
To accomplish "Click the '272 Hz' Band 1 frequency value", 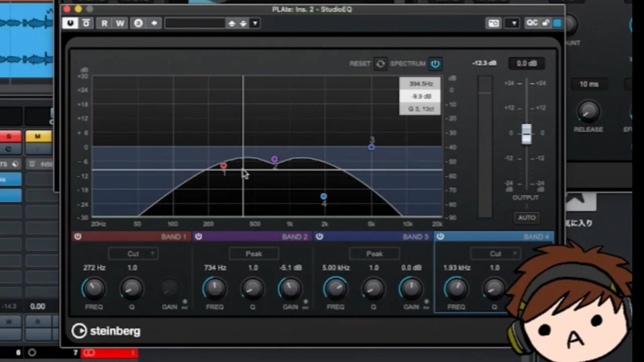I will (x=94, y=267).
